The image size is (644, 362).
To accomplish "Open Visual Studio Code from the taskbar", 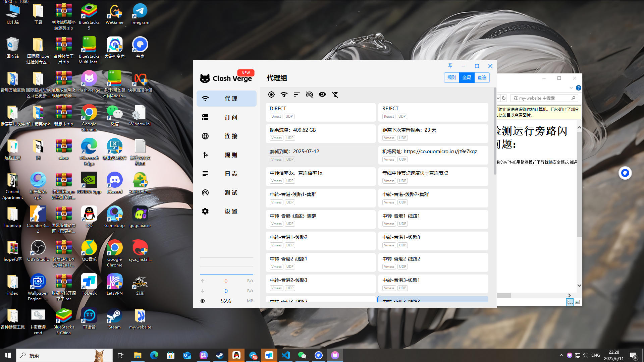I will (x=286, y=355).
